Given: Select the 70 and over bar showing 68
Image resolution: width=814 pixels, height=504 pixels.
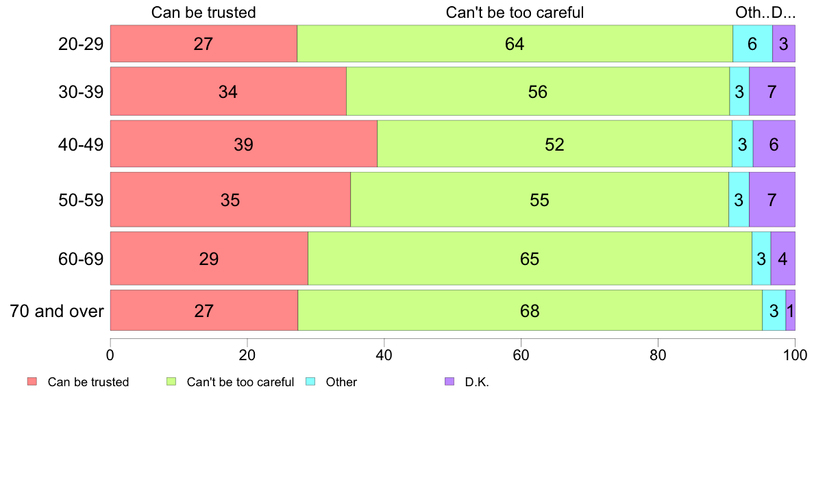Looking at the screenshot, I should pos(530,310).
